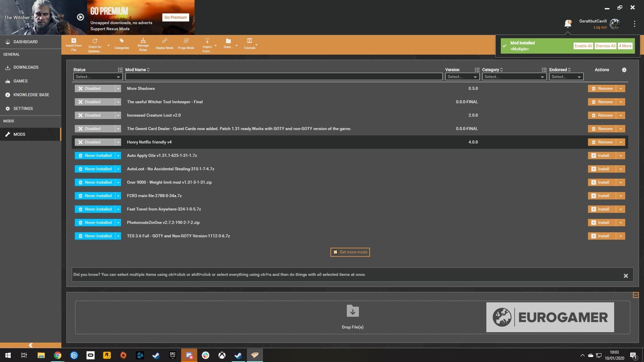
Task: Expand Check for Updates dropdown arrow
Action: point(108,45)
